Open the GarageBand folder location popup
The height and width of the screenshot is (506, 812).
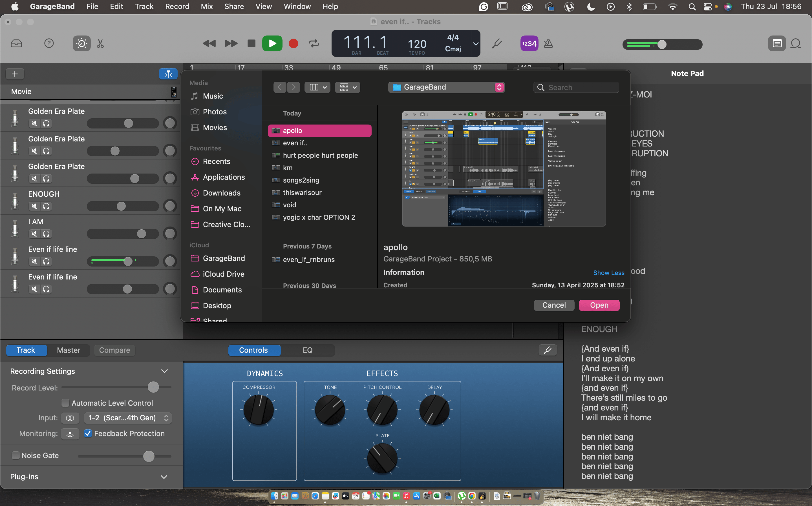click(x=446, y=87)
